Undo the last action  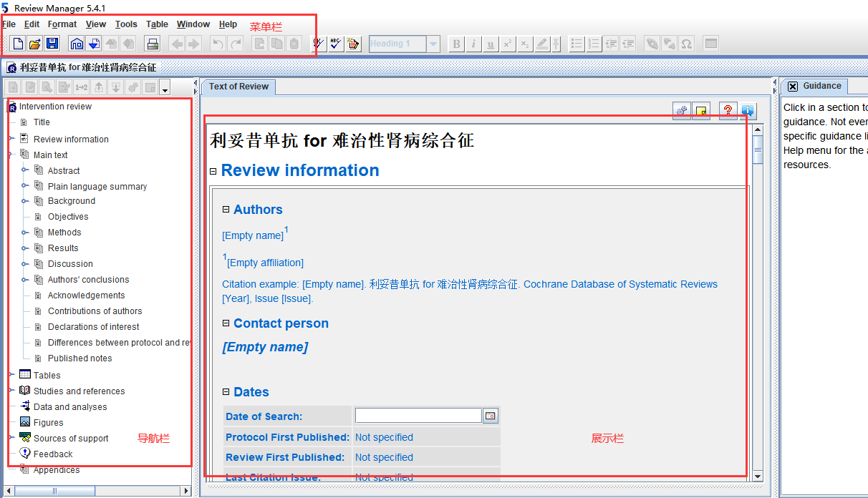218,44
